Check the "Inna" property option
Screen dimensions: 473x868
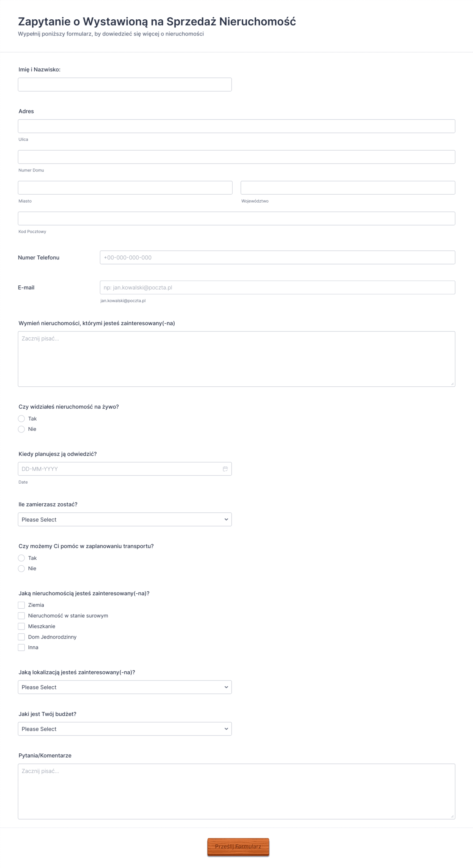(22, 647)
